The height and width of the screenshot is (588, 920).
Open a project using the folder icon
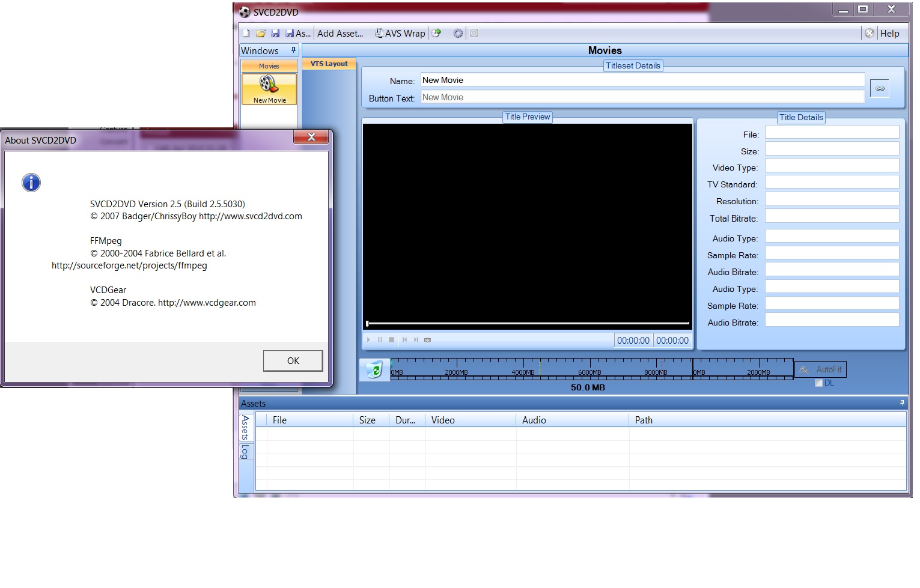tap(261, 34)
